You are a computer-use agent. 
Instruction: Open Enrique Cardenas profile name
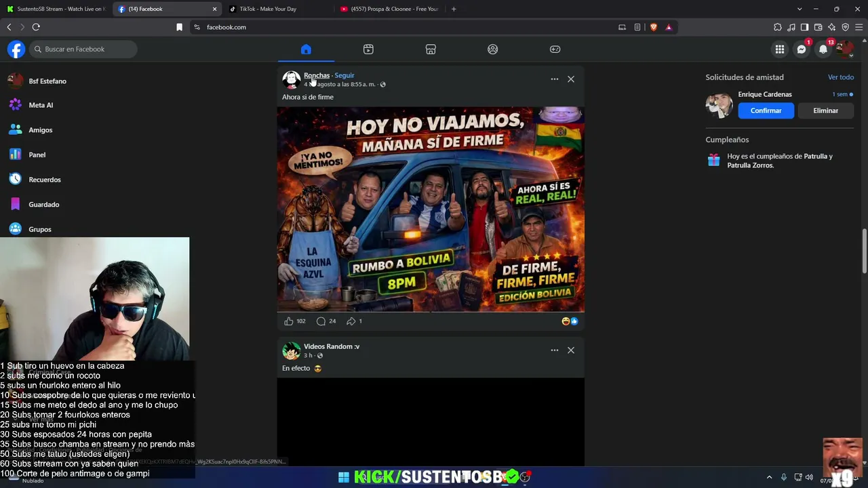pos(765,94)
